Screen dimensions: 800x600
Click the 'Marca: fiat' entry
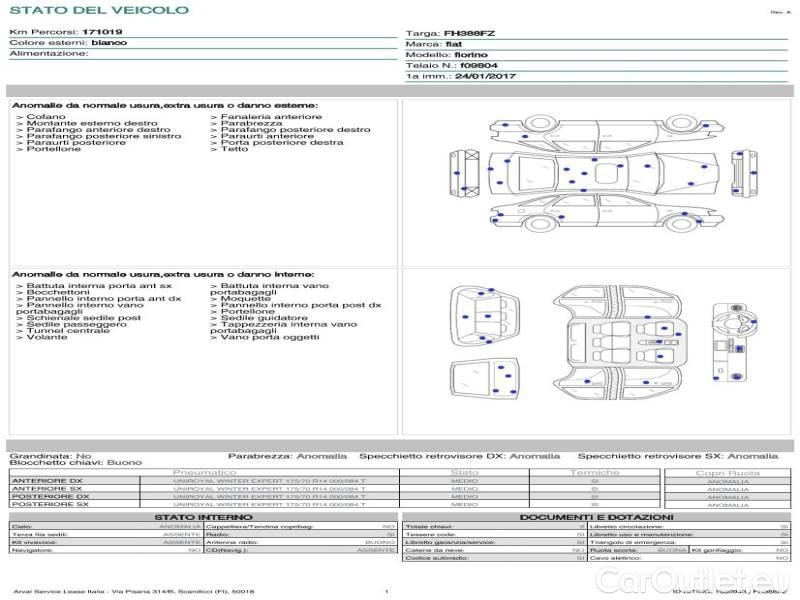click(434, 44)
